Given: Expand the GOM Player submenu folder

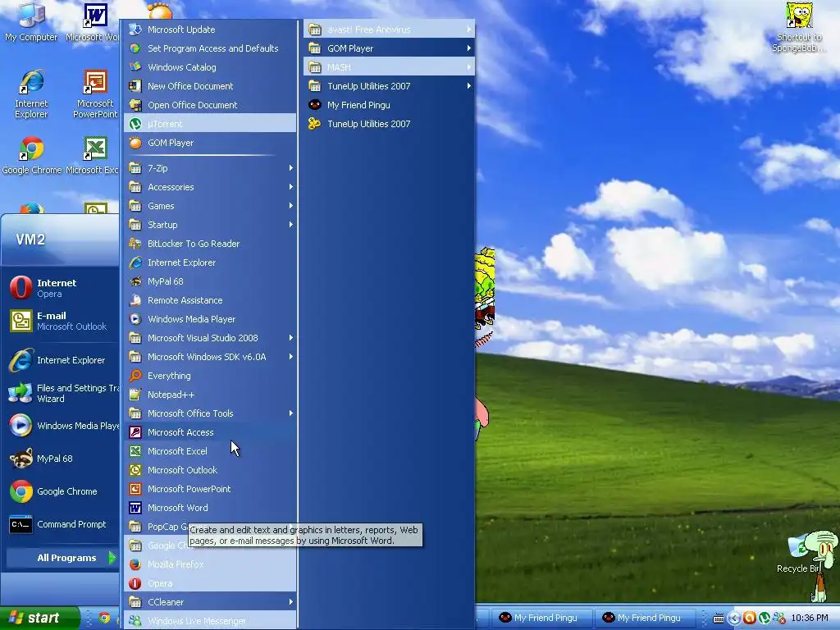Looking at the screenshot, I should [389, 48].
